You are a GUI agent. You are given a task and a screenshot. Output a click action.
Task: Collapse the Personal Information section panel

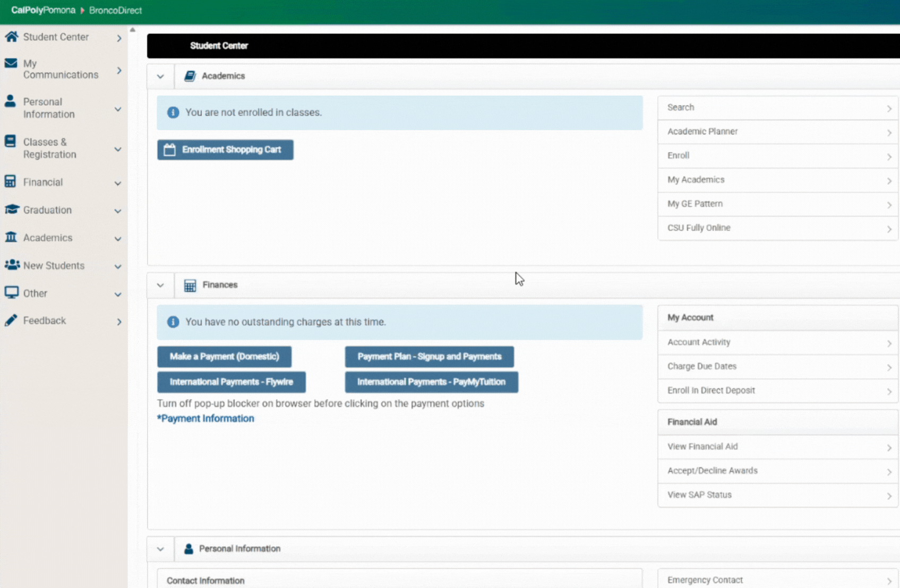click(160, 549)
